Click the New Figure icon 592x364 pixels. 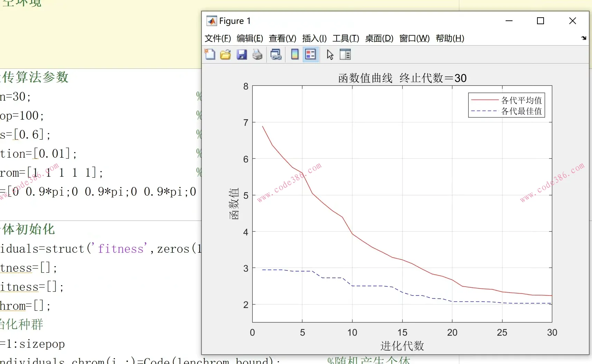click(210, 55)
